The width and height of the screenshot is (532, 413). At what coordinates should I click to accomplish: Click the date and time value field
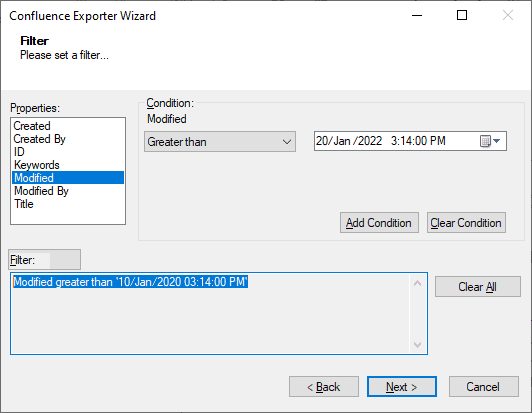(x=396, y=141)
